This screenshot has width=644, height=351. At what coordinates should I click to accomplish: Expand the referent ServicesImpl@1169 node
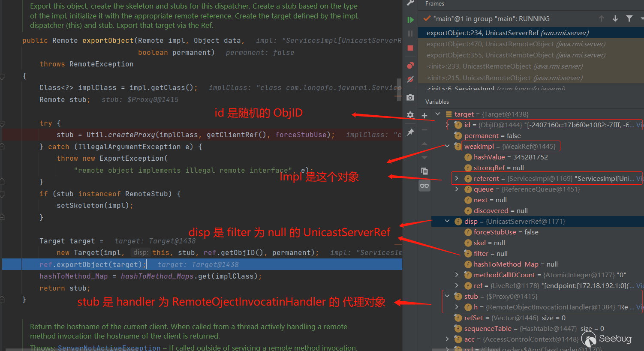tap(457, 178)
